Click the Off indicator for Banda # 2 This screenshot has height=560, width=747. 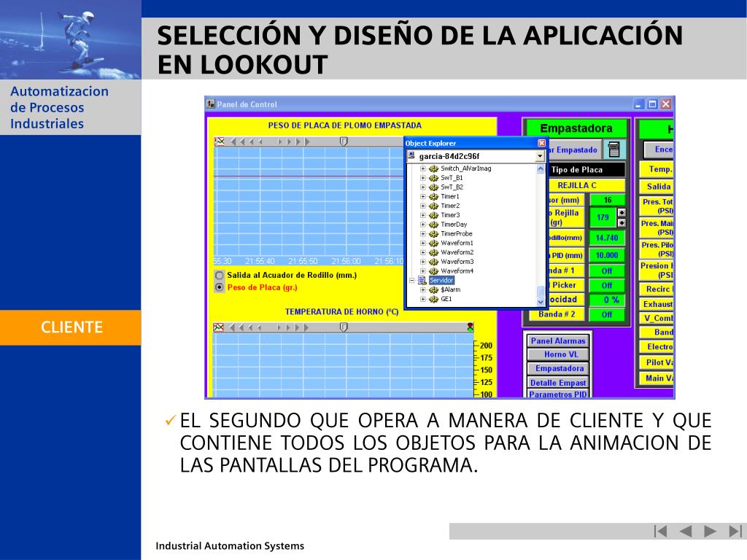click(606, 314)
